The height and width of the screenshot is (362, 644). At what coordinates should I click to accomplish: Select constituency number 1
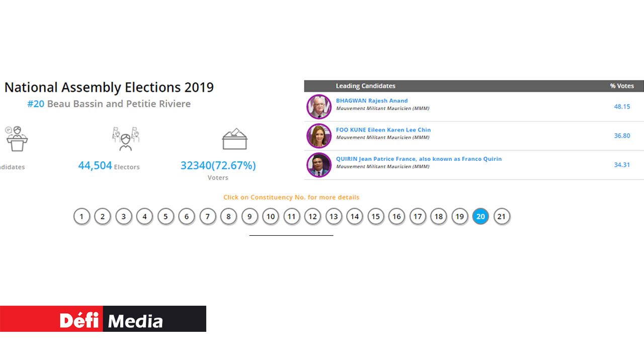pyautogui.click(x=82, y=217)
